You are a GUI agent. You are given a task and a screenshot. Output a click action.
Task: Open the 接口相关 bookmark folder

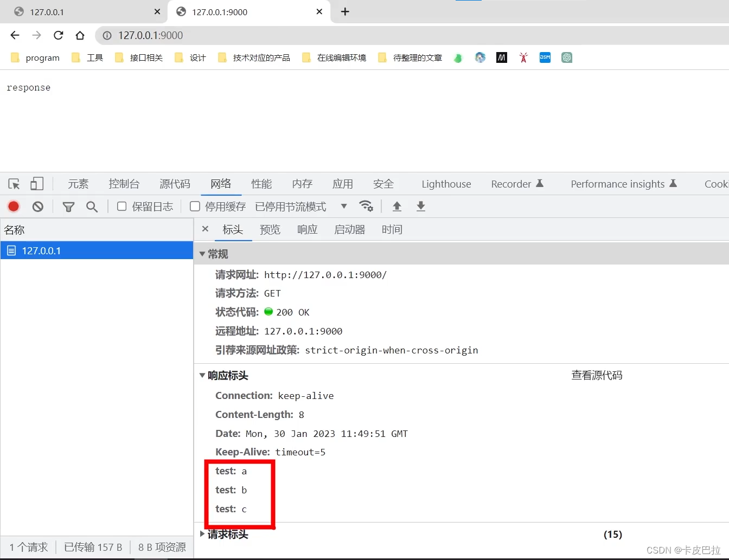[x=139, y=57]
